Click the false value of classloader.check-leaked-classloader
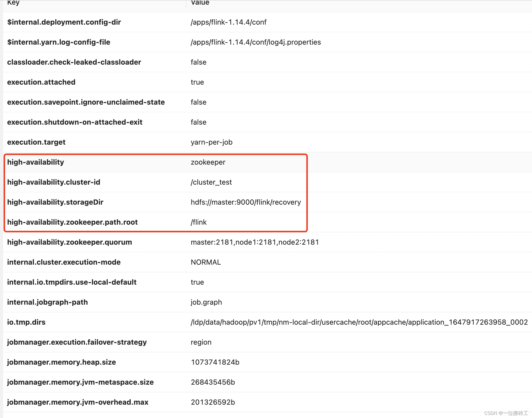Viewport: 532px width, 418px height. 199,62
